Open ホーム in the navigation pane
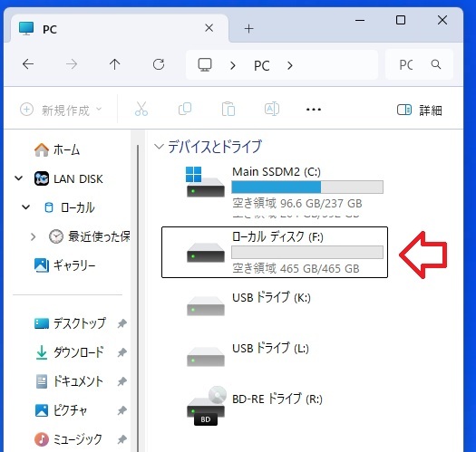 57,149
